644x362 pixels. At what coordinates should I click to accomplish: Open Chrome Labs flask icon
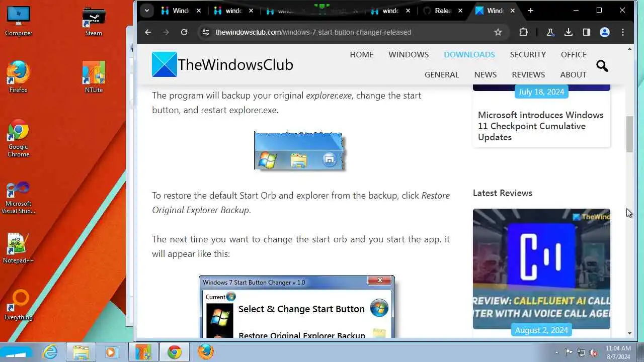[x=550, y=32]
